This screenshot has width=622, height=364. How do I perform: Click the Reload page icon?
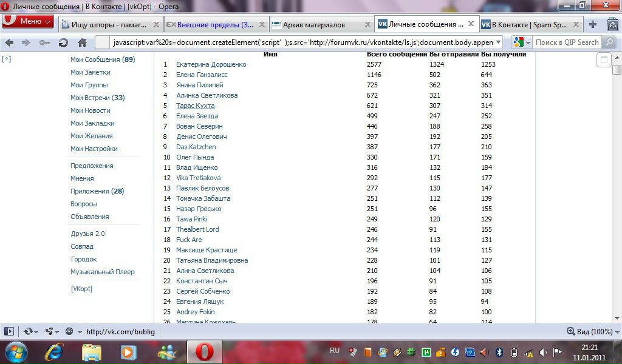[x=63, y=42]
